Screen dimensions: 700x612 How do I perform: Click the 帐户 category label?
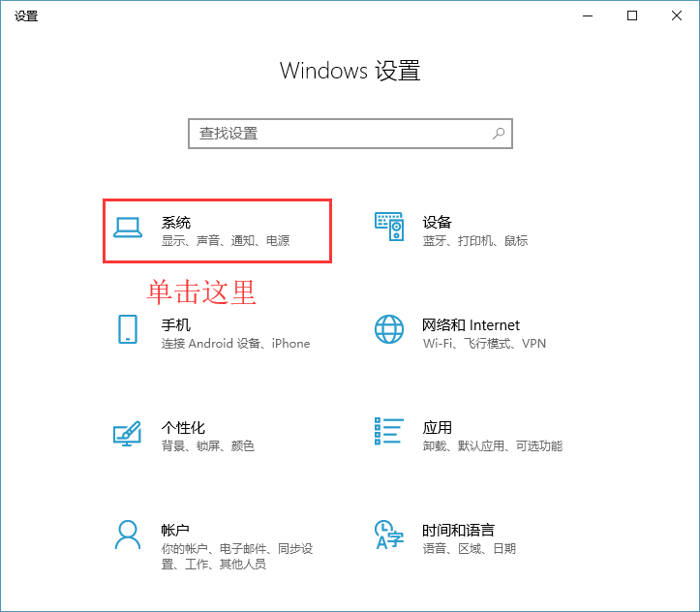(175, 530)
